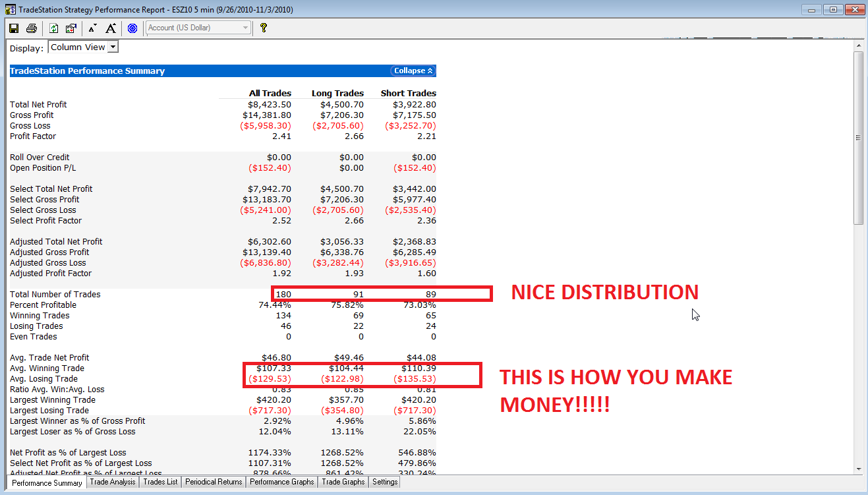Collapse the TradeStation Performance Summary section
The height and width of the screenshot is (495, 868).
(413, 71)
